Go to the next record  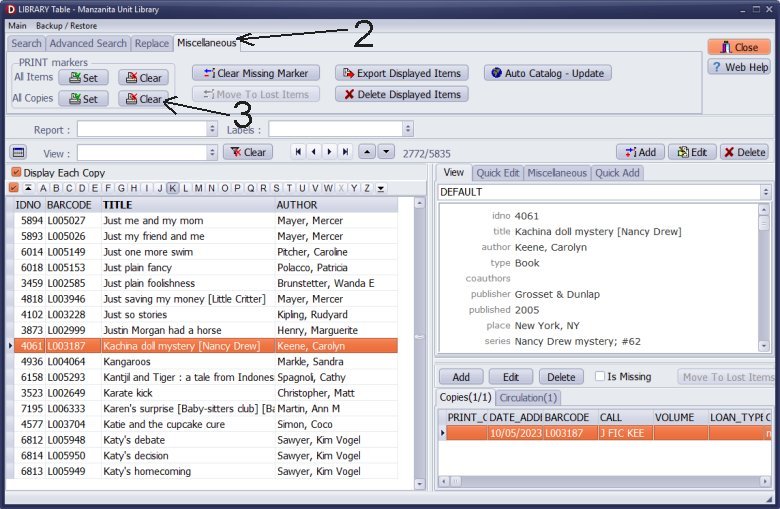pyautogui.click(x=329, y=152)
